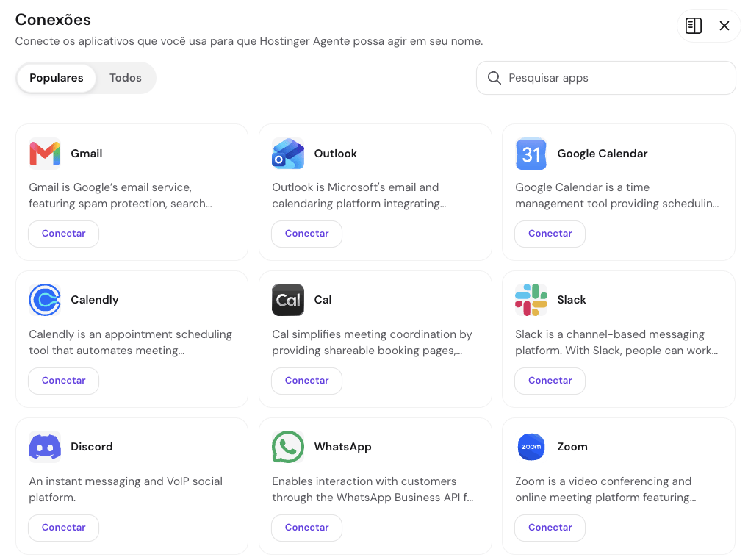Image resolution: width=748 pixels, height=560 pixels.
Task: Focus the Pesquisar apps search field
Action: point(606,78)
